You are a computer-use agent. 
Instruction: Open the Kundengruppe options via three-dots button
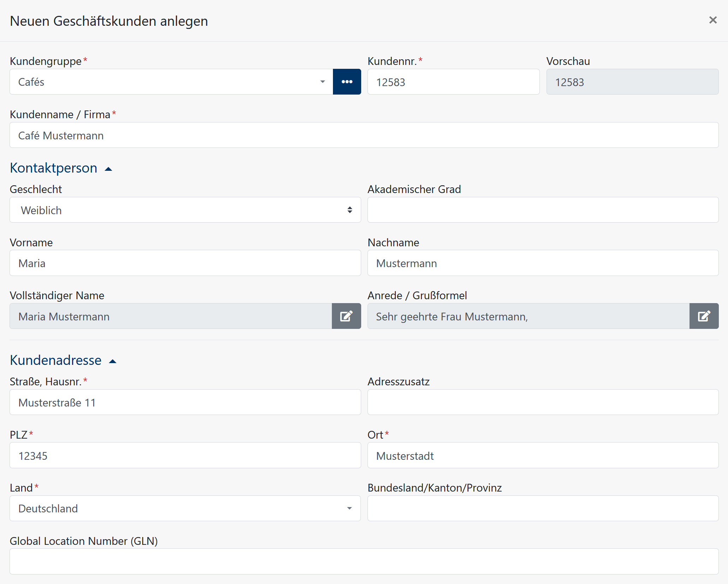[x=347, y=82]
